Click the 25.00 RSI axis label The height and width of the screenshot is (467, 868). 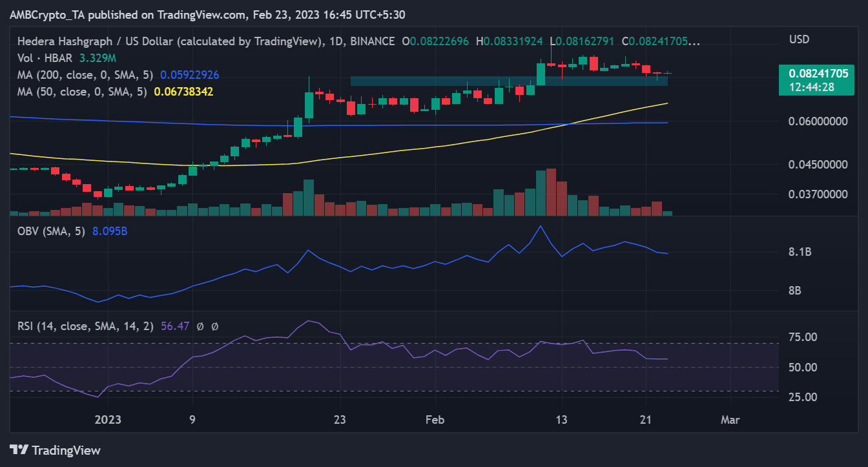[803, 397]
